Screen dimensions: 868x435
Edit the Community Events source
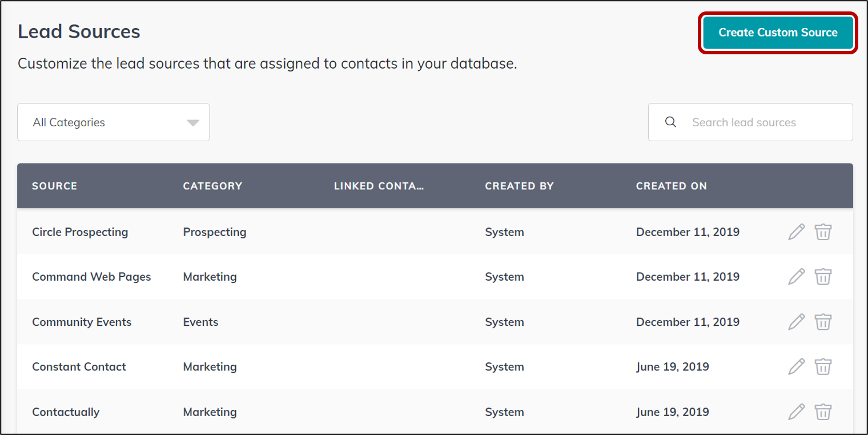796,322
